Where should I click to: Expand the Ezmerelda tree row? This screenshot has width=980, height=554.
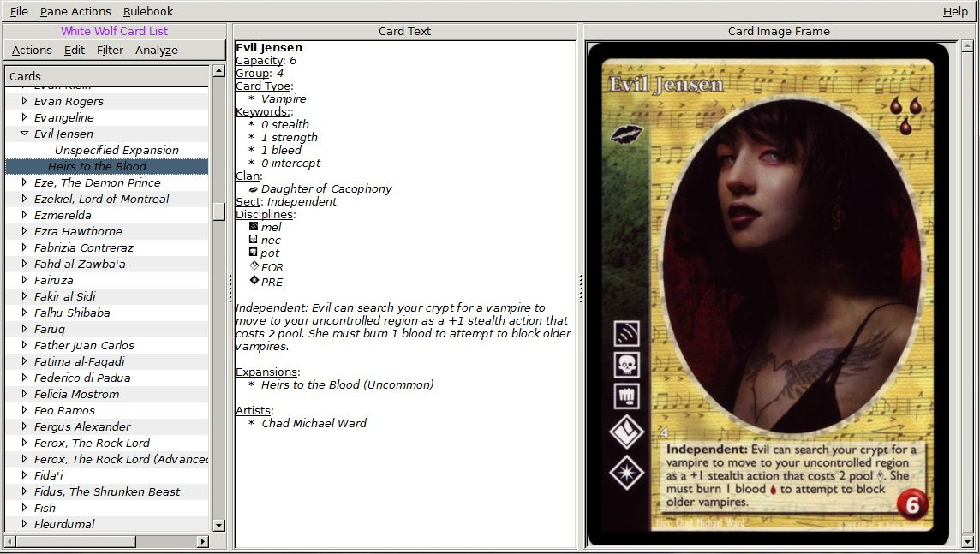coord(24,214)
